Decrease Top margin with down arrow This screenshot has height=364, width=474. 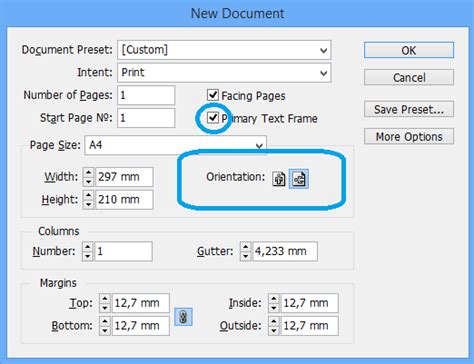[105, 308]
